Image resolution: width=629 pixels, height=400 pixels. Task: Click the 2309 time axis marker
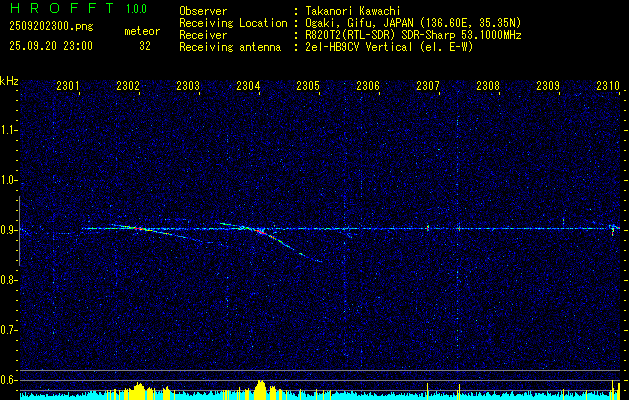pos(548,85)
